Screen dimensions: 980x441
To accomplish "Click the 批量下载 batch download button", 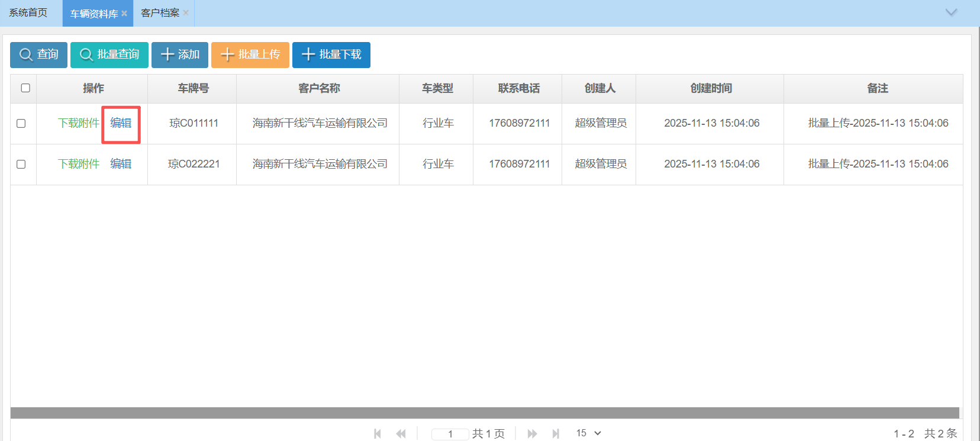I will (x=331, y=55).
